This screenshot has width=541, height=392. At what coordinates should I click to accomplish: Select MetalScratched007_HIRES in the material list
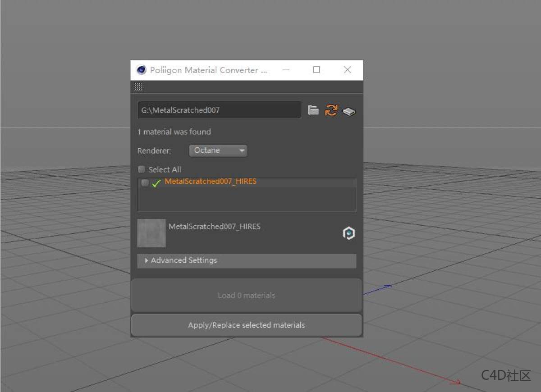[210, 181]
